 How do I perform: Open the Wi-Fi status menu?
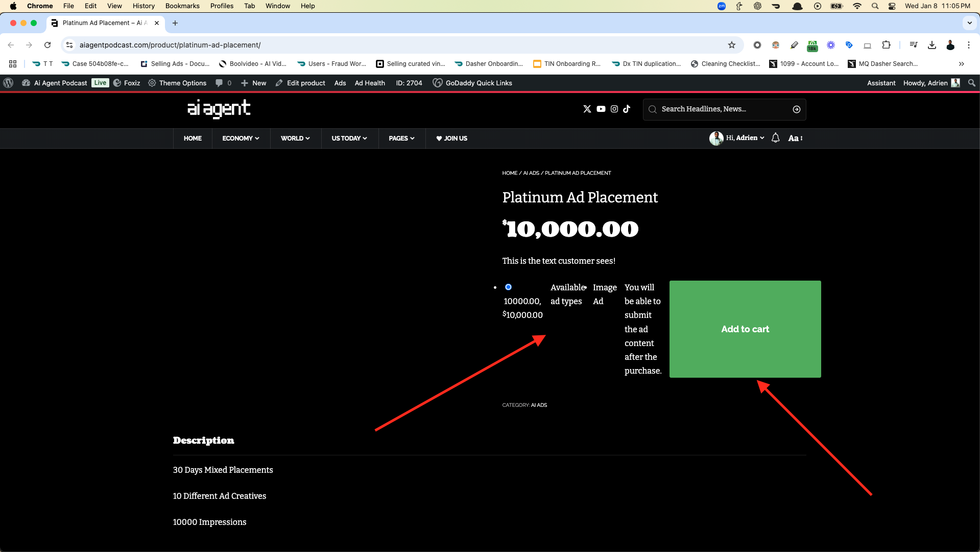(x=857, y=6)
